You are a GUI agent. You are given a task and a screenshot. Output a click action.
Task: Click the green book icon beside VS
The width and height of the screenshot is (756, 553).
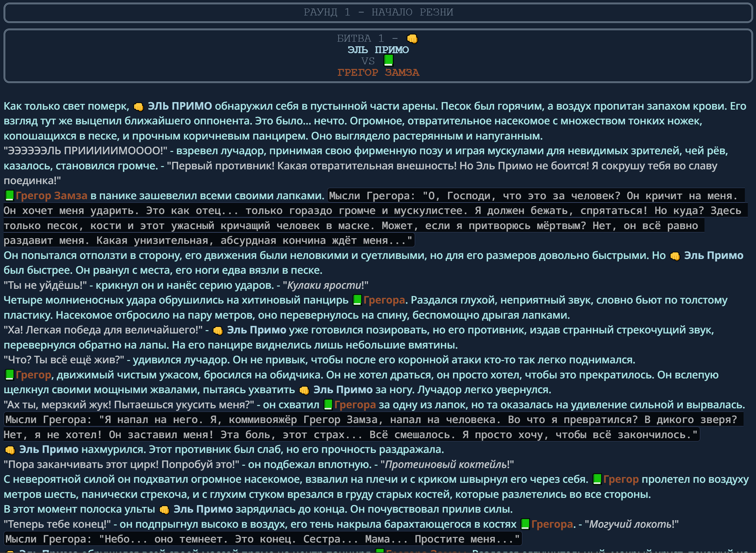(x=388, y=60)
